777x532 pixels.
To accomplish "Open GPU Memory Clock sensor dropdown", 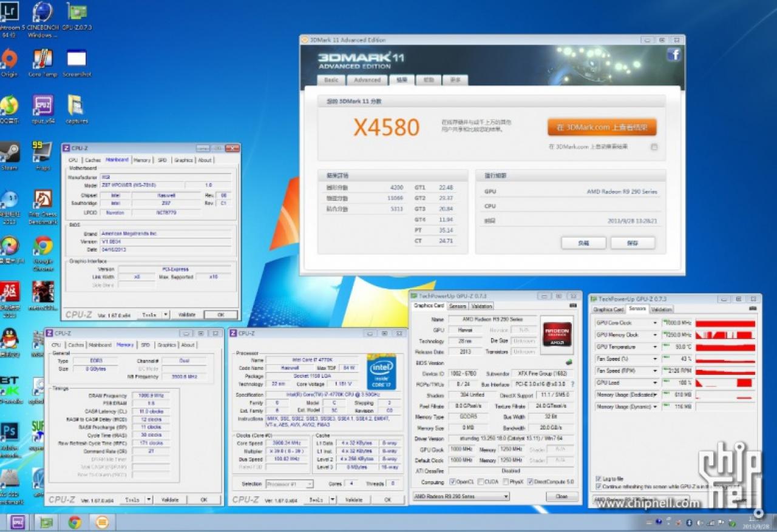I will [x=655, y=335].
